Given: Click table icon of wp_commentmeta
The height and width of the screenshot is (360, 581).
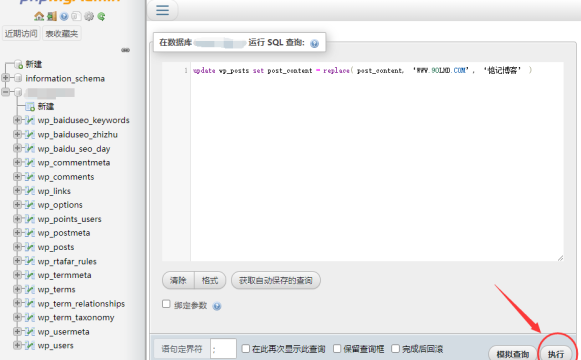Looking at the screenshot, I should click(30, 162).
